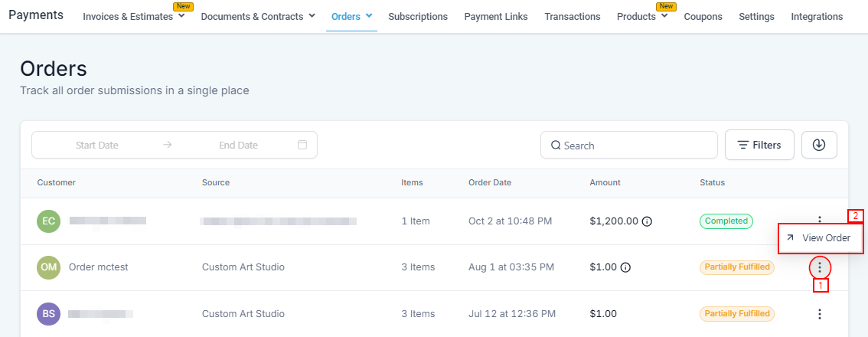Open three-dot menu for Order mctest row

[820, 267]
